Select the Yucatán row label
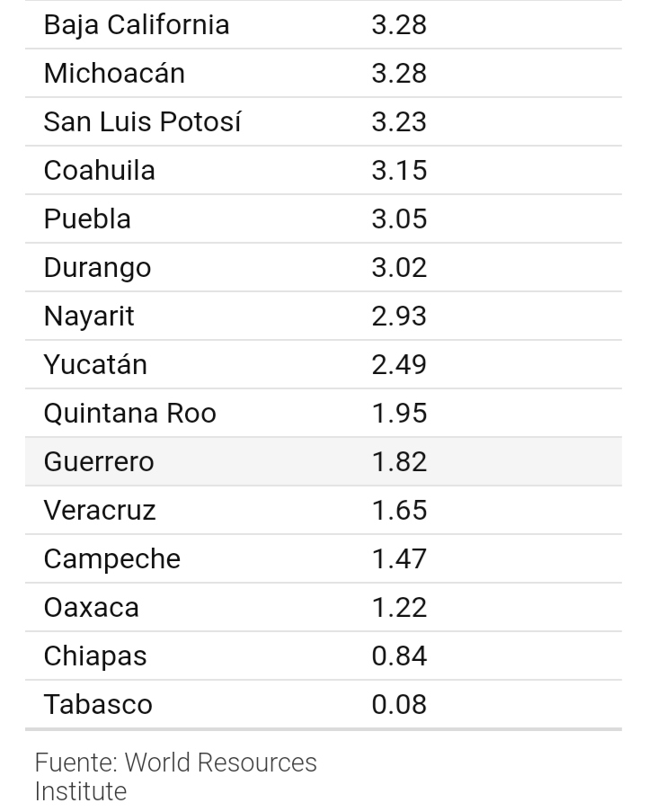Viewport: 647px width, 812px height. click(x=95, y=364)
